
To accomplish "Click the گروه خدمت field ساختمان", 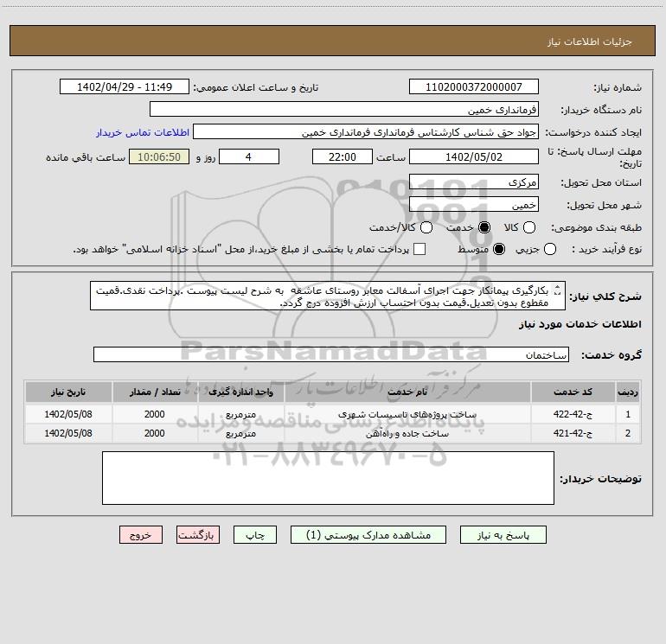I will [331, 355].
